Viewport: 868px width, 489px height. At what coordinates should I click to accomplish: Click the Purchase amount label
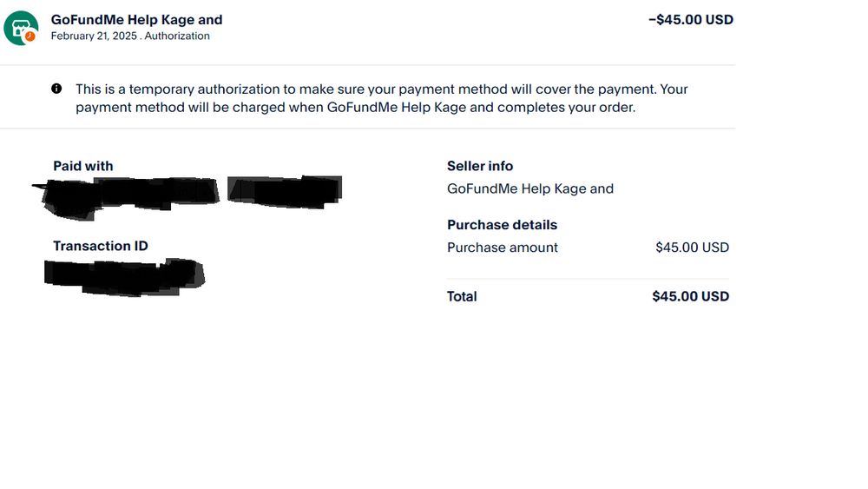point(503,248)
